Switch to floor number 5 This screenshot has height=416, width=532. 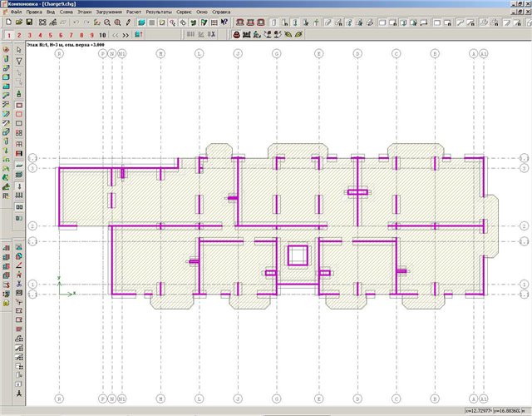[49, 36]
